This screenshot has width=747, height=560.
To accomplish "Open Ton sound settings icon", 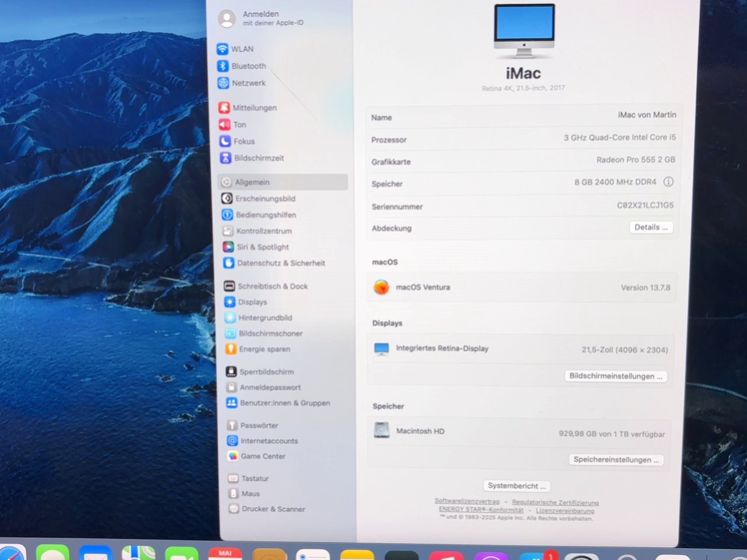I will click(225, 124).
